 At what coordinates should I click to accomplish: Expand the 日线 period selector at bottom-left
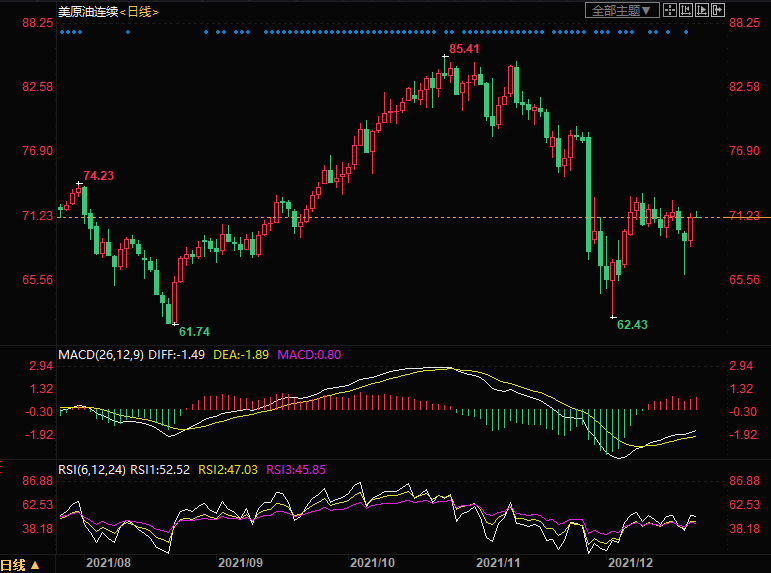click(x=20, y=565)
